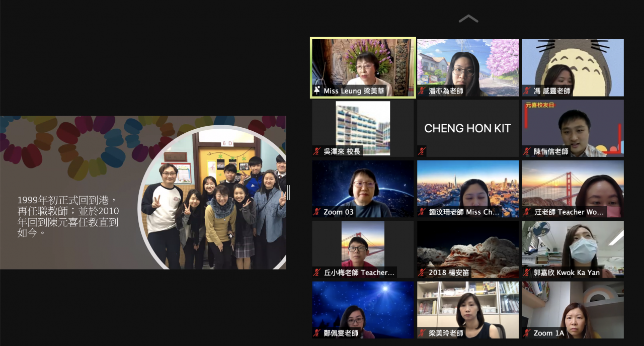Click the name label "Zoom 03"
644x346 pixels.
click(339, 212)
